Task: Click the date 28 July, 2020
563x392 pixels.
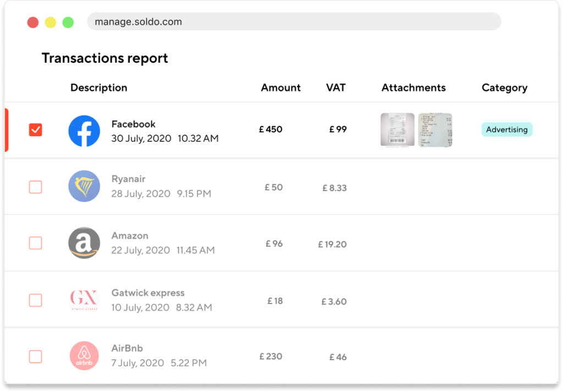Action: pyautogui.click(x=141, y=194)
